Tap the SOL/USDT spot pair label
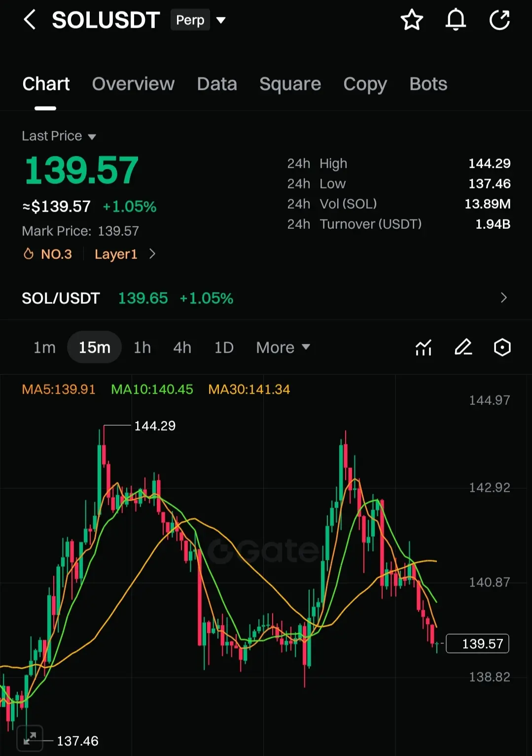 tap(61, 298)
